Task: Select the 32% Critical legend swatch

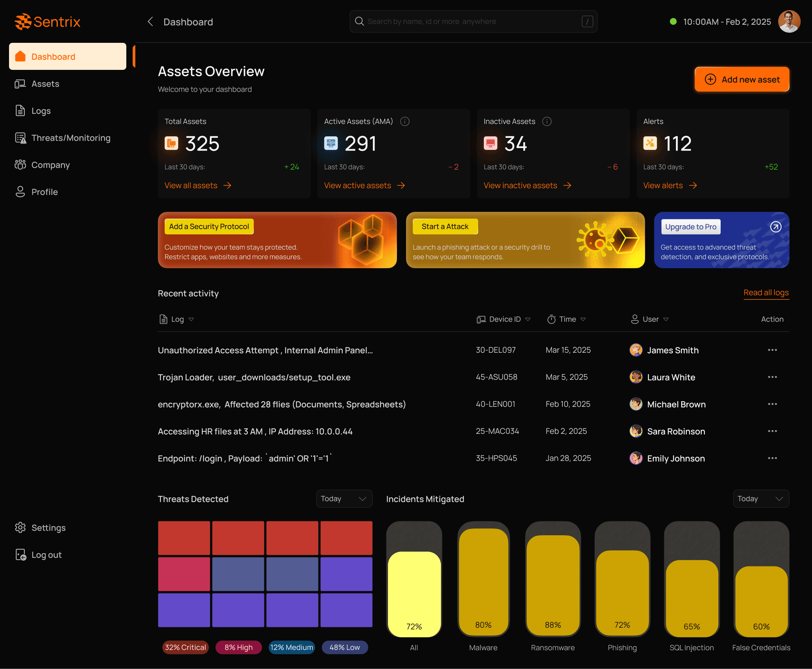Action: 185,648
